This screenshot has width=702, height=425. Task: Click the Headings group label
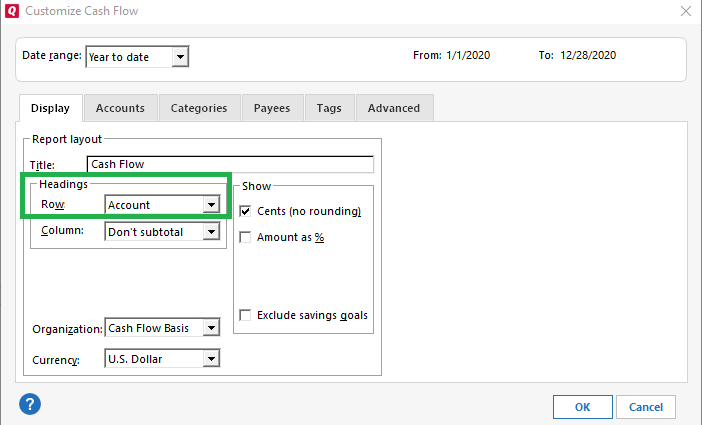click(63, 184)
